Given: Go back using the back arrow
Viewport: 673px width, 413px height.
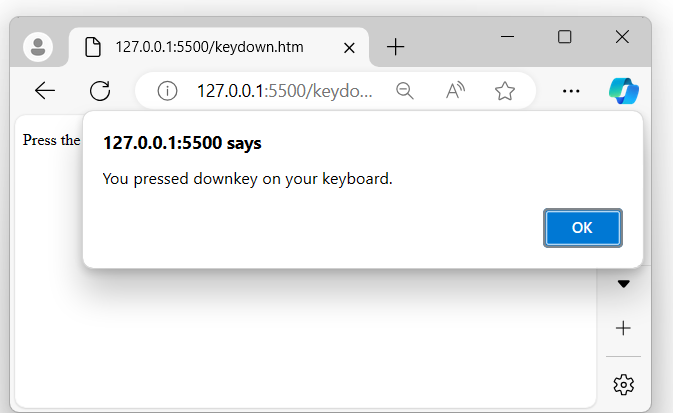Looking at the screenshot, I should click(x=45, y=91).
